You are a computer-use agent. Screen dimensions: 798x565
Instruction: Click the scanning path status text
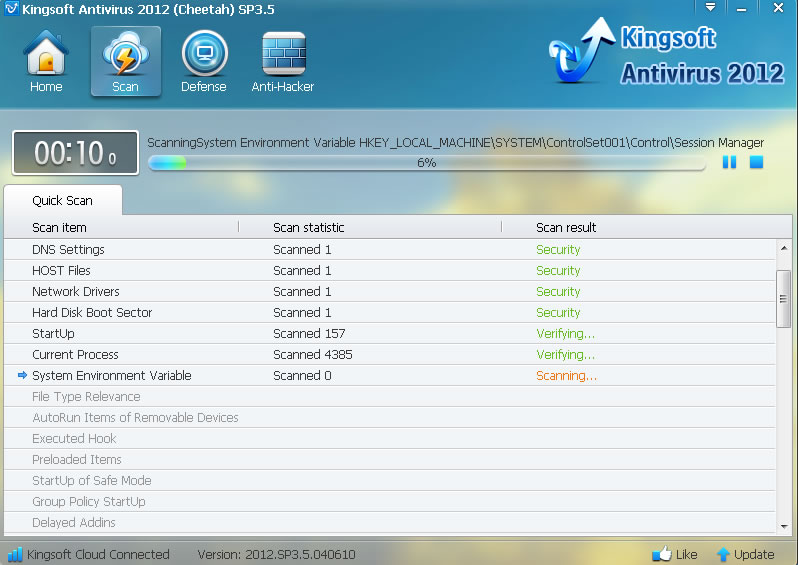coord(455,143)
